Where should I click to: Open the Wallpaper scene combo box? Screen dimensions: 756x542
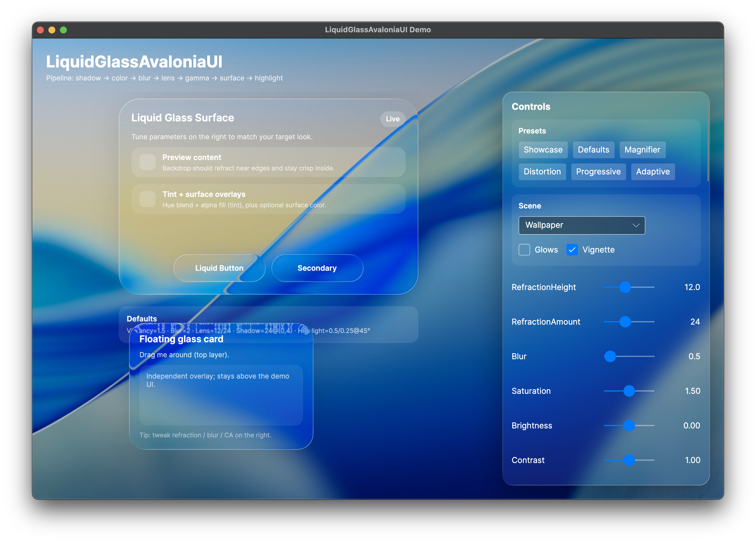point(581,225)
